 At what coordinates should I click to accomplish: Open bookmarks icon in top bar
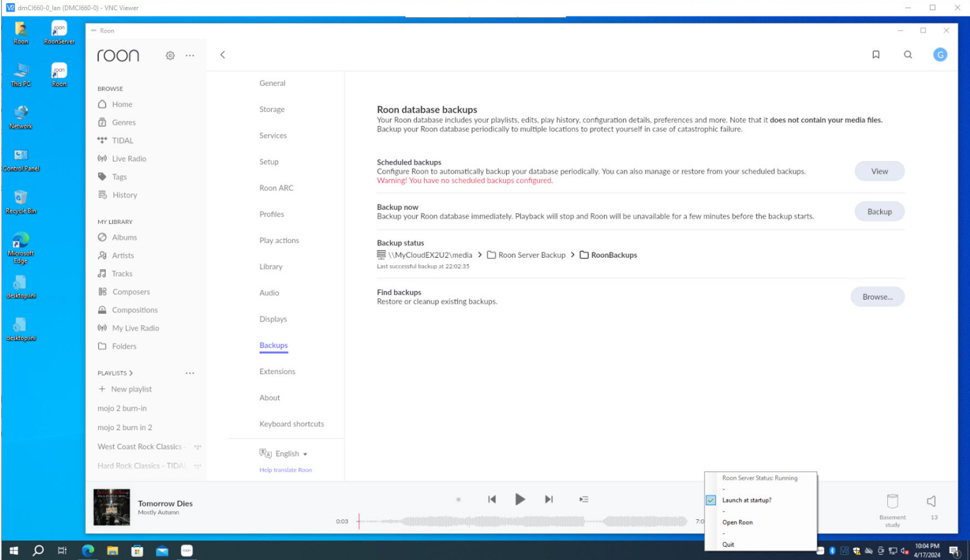(876, 55)
